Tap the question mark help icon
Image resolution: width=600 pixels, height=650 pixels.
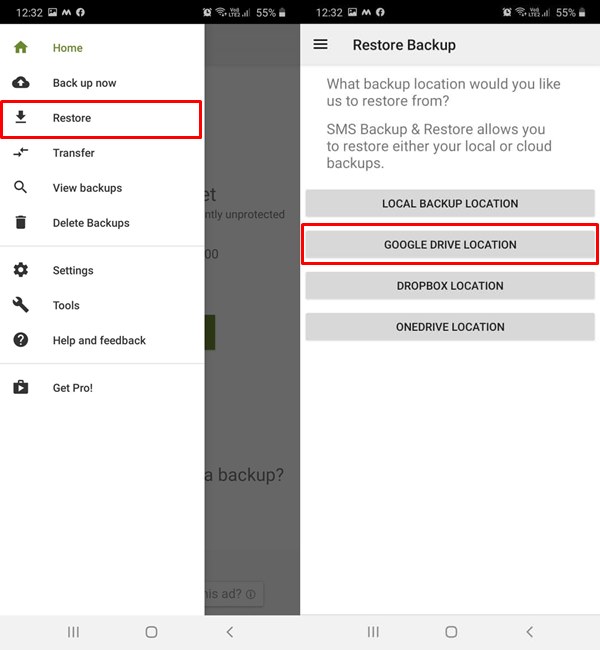(x=21, y=340)
